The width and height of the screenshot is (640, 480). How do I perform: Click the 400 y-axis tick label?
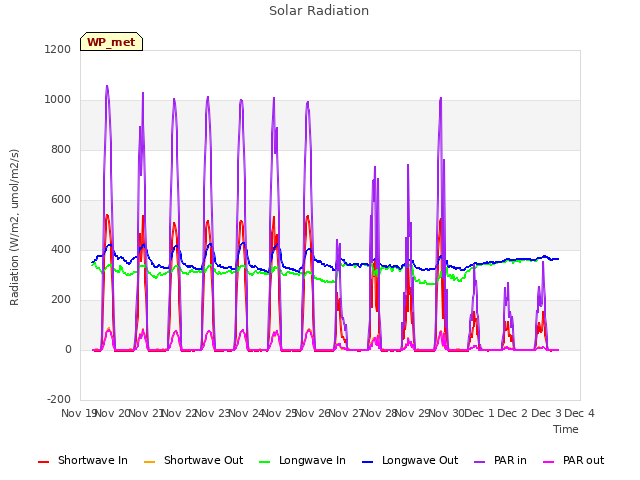[x=61, y=249]
